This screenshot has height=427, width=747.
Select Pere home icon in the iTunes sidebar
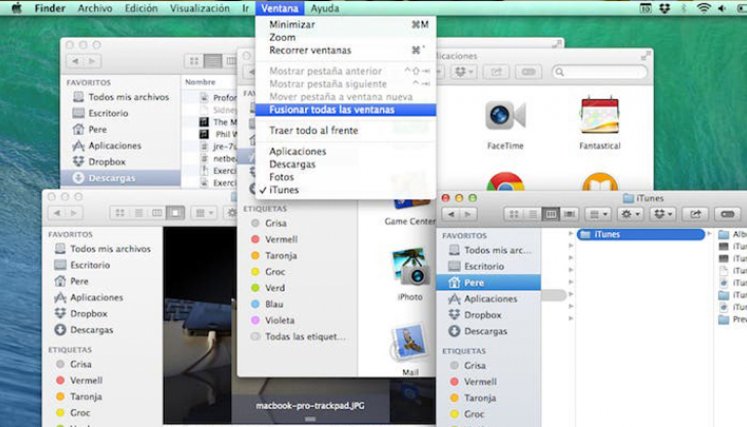tap(454, 283)
